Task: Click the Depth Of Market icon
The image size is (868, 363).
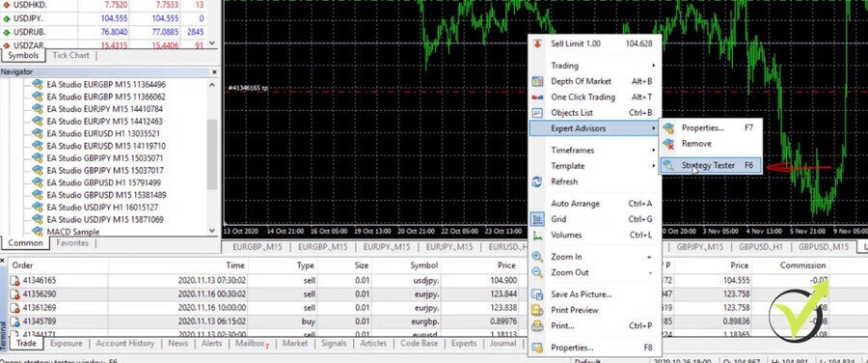Action: point(537,81)
